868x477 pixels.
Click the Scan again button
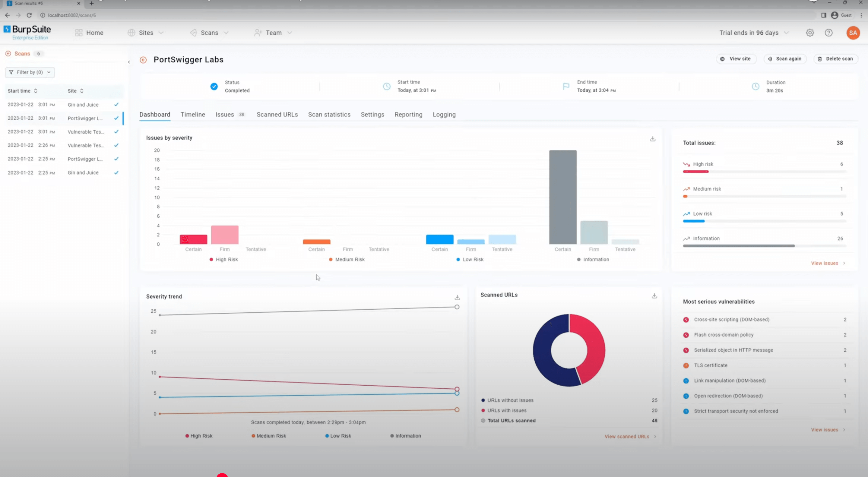point(785,59)
